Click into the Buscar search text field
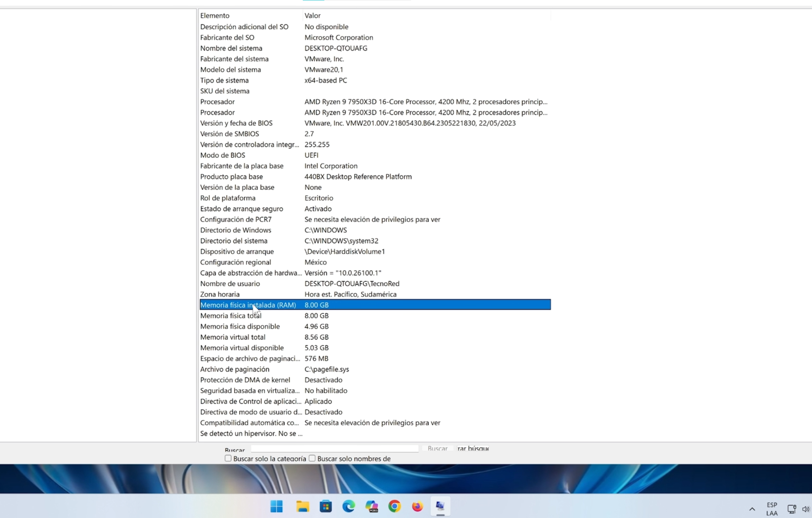This screenshot has width=812, height=518. point(334,448)
